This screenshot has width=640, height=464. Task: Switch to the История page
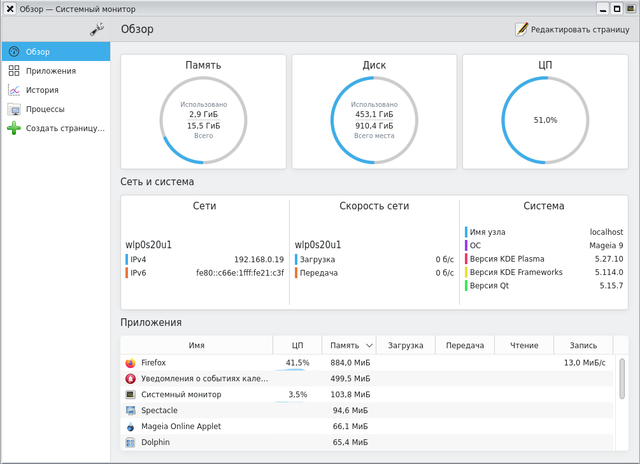point(56,90)
